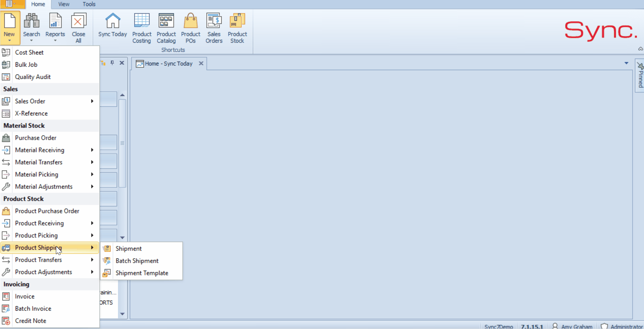
Task: Click the Cost Sheet menu icon
Action: (x=6, y=53)
